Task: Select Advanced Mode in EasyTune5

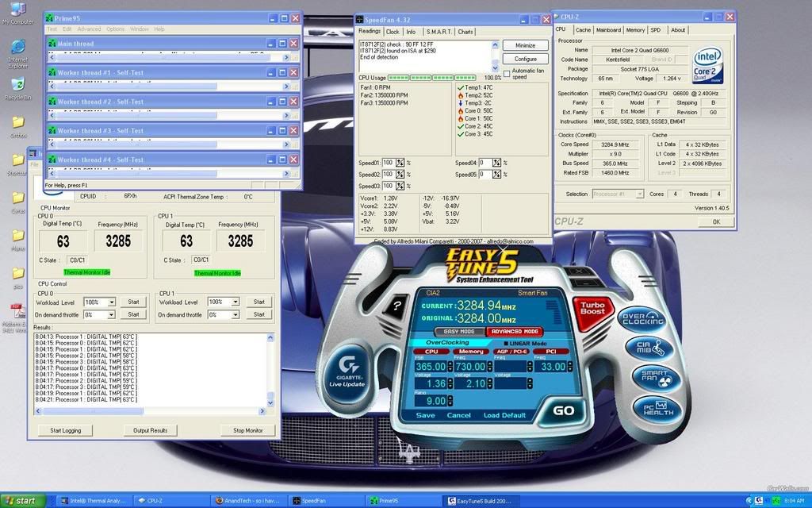Action: [514, 331]
